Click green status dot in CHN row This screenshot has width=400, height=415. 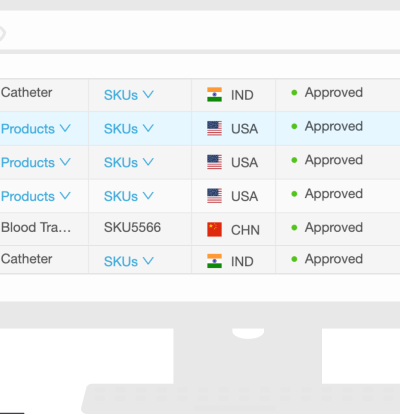pyautogui.click(x=294, y=228)
